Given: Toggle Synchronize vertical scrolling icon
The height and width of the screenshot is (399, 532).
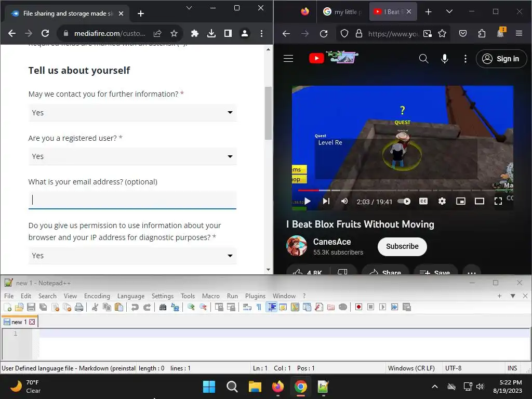Looking at the screenshot, I should click(219, 307).
